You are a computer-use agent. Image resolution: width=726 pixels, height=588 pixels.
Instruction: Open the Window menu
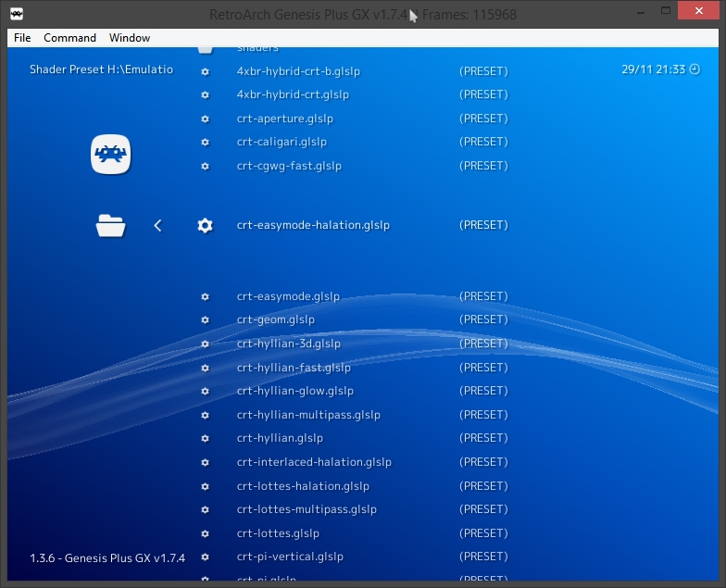point(130,38)
